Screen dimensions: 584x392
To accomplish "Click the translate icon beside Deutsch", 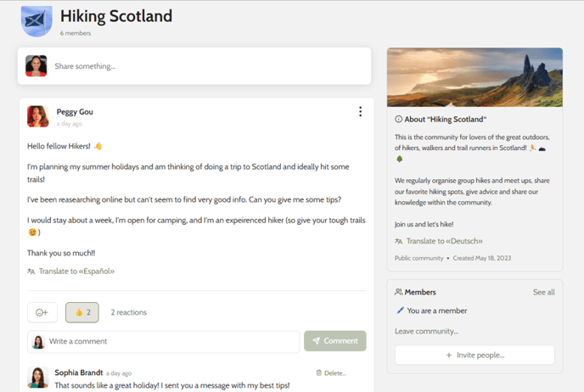I will pyautogui.click(x=398, y=241).
